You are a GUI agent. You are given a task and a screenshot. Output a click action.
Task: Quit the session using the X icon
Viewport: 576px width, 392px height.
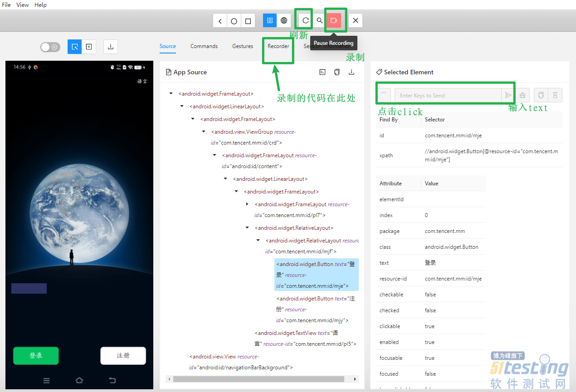356,20
